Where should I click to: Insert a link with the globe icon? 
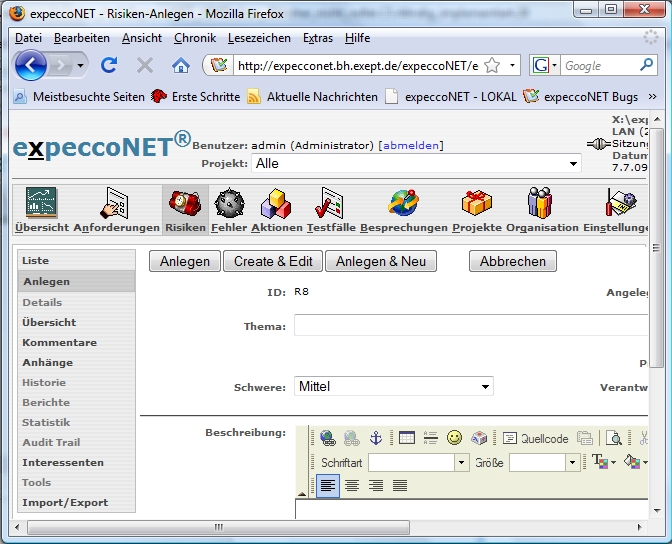(x=328, y=438)
